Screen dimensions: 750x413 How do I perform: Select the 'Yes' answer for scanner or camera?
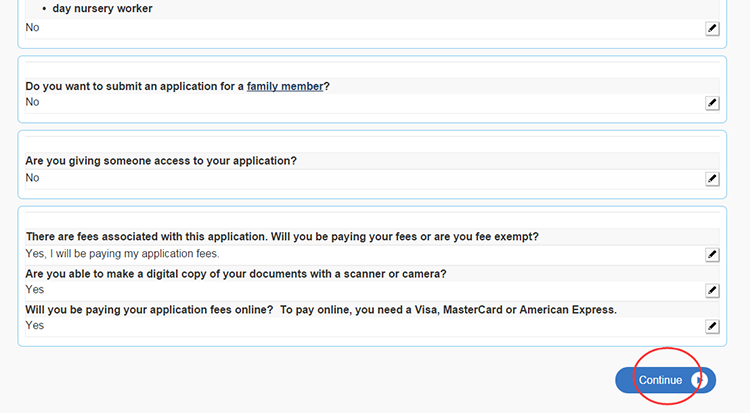click(35, 289)
